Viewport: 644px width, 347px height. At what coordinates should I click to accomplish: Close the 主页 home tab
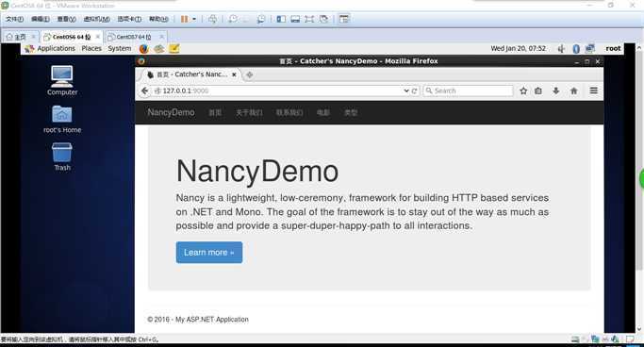(33, 37)
